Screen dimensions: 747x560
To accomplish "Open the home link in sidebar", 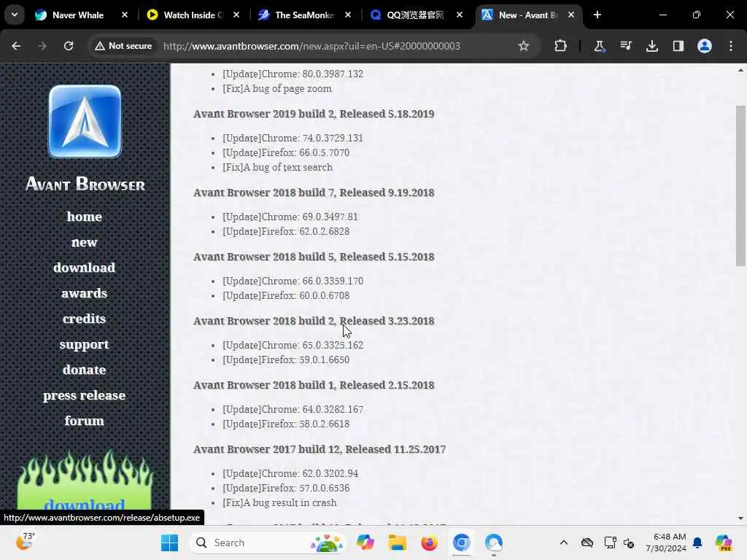I will 85,217.
